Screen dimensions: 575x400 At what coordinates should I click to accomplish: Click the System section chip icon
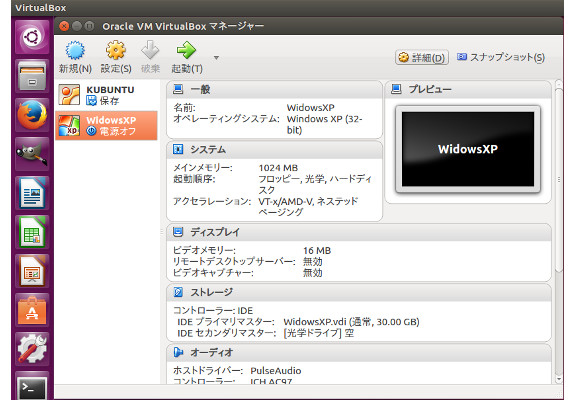[x=178, y=149]
